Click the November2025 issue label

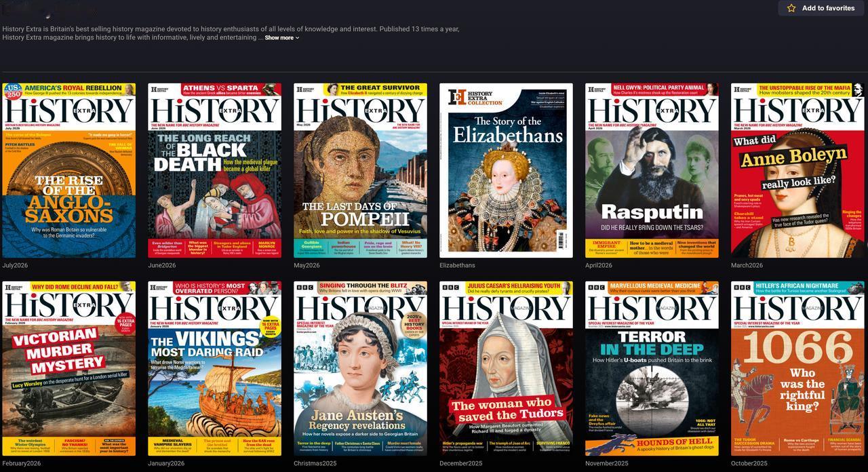[607, 463]
